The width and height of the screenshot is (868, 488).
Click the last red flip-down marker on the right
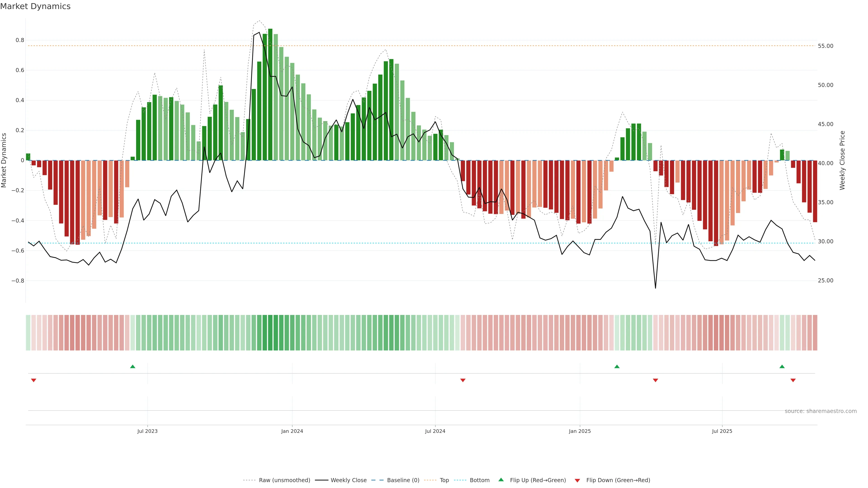coord(793,380)
